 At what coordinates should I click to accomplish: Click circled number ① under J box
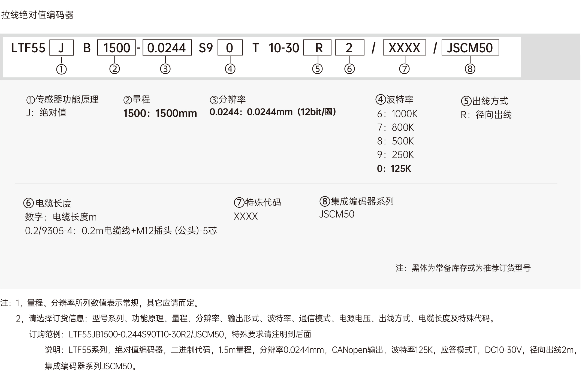[61, 69]
